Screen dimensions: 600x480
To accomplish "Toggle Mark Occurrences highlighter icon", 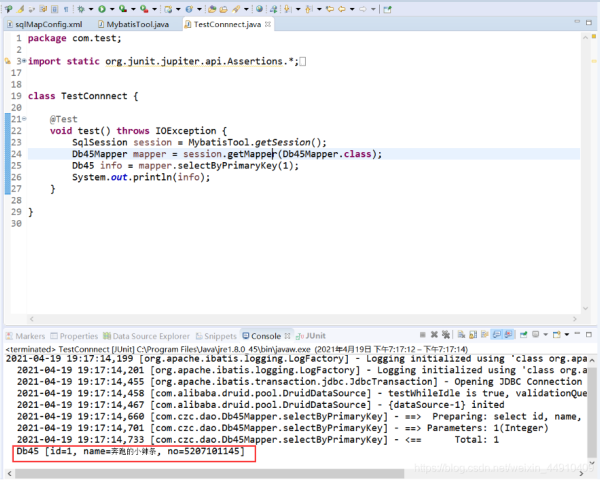I will click(x=21, y=9).
